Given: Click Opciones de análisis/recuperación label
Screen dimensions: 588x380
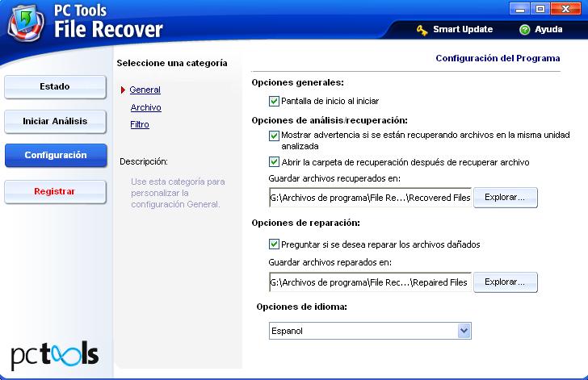Looking at the screenshot, I should [330, 120].
